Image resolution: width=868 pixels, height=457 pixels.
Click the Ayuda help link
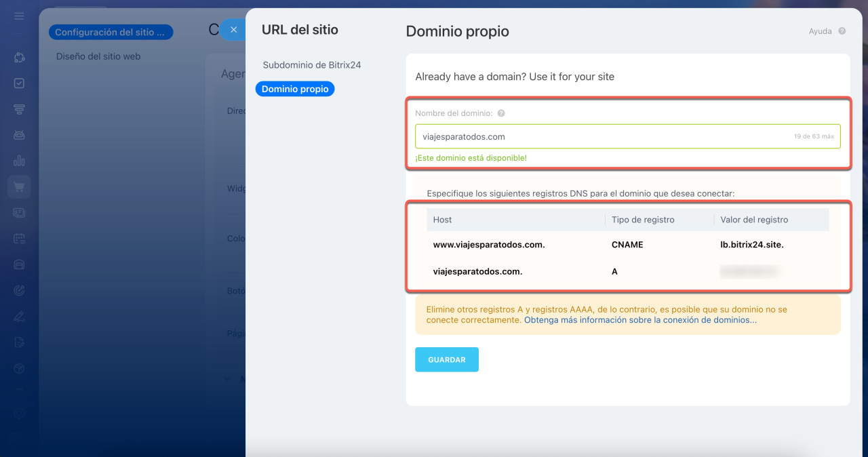[x=820, y=31]
